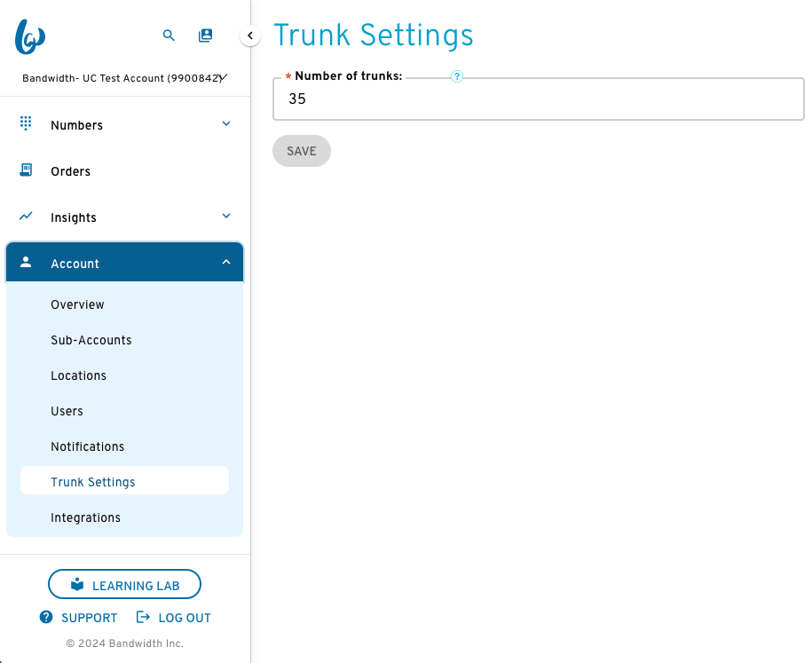
Task: Click the Insights chart line icon
Action: [26, 216]
